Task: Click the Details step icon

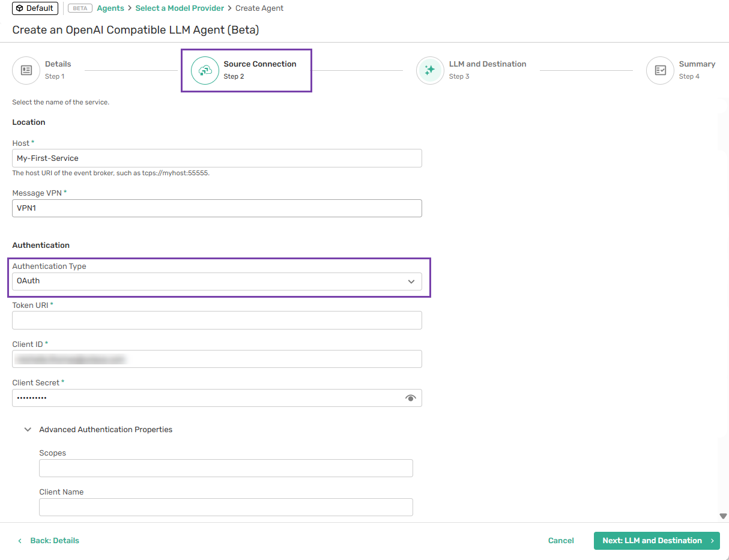Action: pyautogui.click(x=26, y=70)
